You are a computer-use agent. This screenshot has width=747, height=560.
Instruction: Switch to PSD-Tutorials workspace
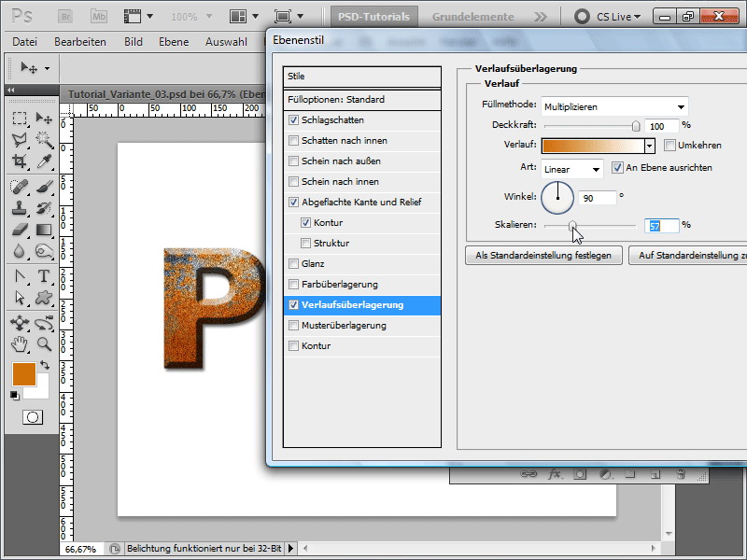pos(374,17)
